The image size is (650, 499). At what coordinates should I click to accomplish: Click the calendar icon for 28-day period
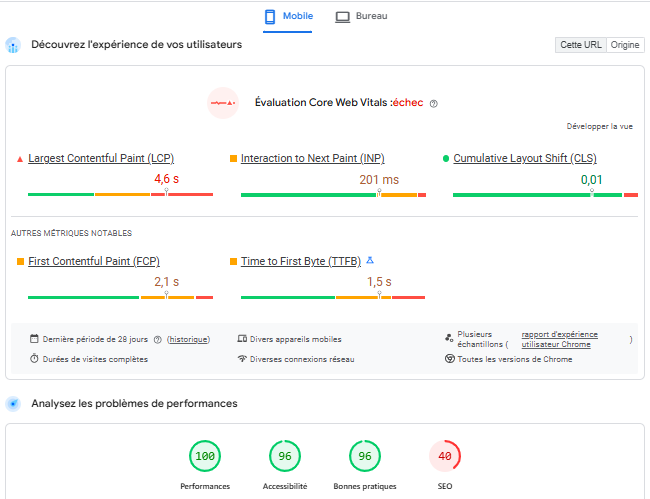pyautogui.click(x=34, y=339)
